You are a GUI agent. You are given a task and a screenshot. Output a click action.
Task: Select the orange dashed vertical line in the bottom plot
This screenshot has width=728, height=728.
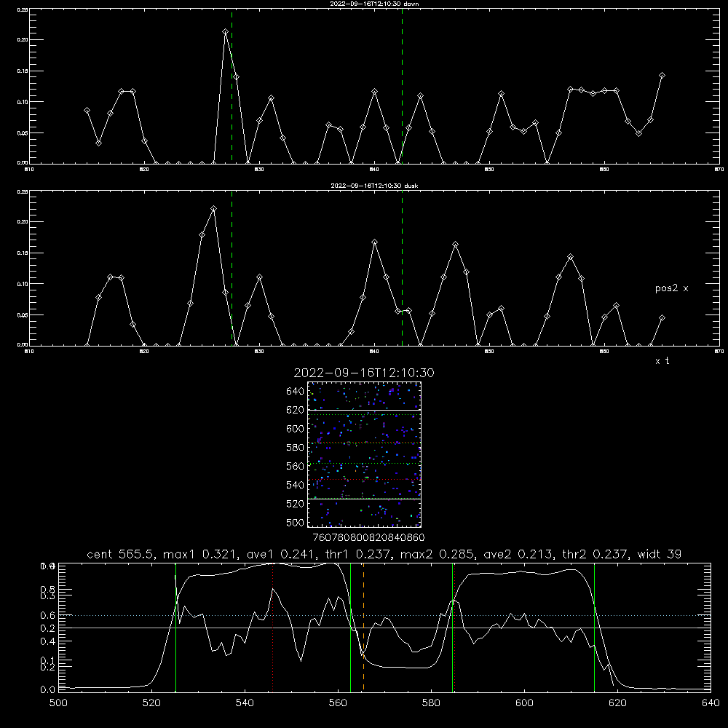(x=363, y=627)
